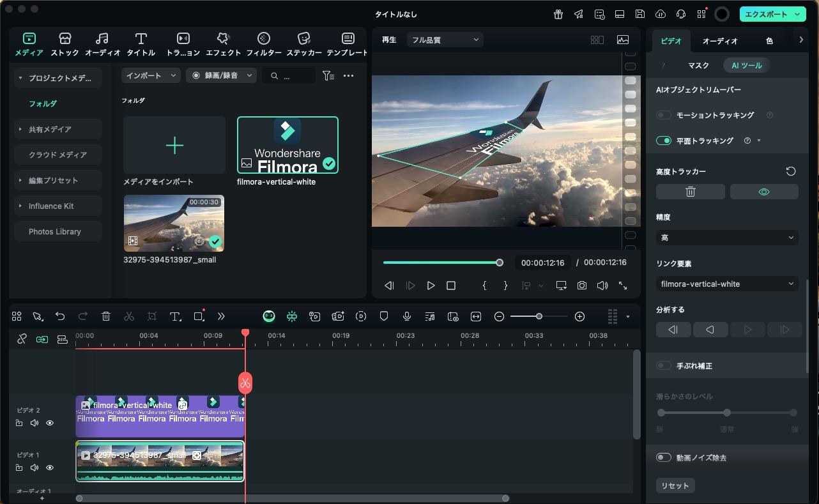Hide the ビデオ 2 track with eye icon
This screenshot has width=819, height=504.
coord(50,423)
